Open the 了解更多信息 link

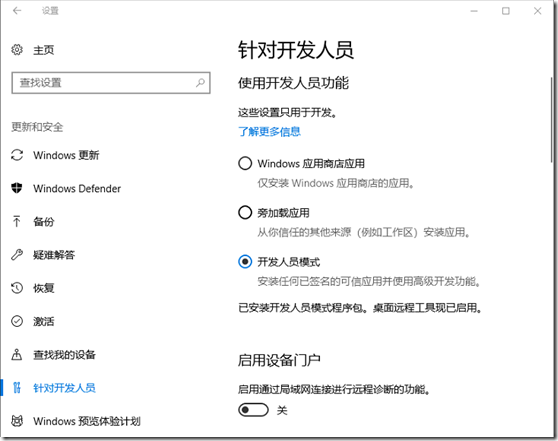click(x=269, y=132)
